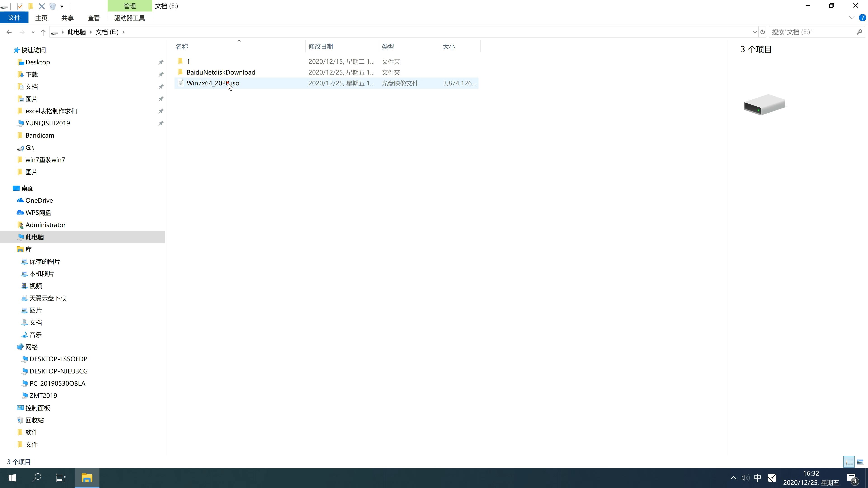
Task: Click 主页 (Home) menu ribbon tab
Action: (41, 17)
